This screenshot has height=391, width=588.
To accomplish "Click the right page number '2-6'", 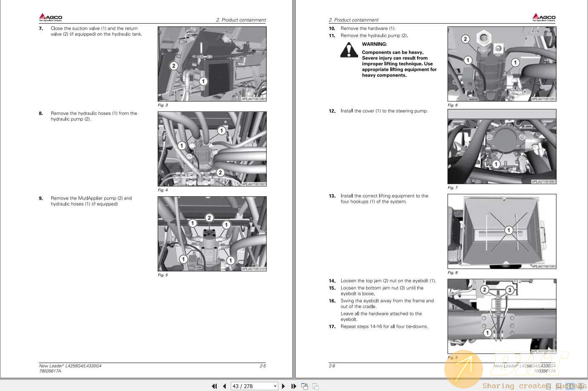I will click(x=332, y=366).
